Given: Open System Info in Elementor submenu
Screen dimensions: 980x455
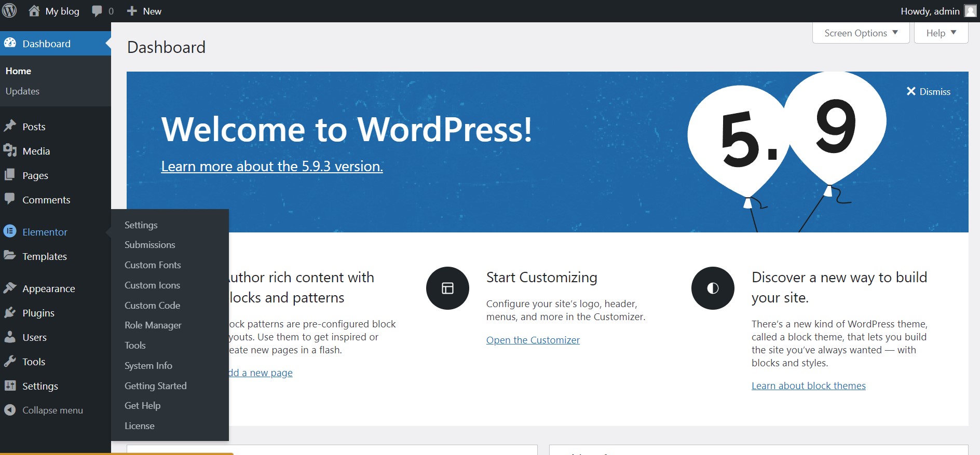Looking at the screenshot, I should (148, 366).
